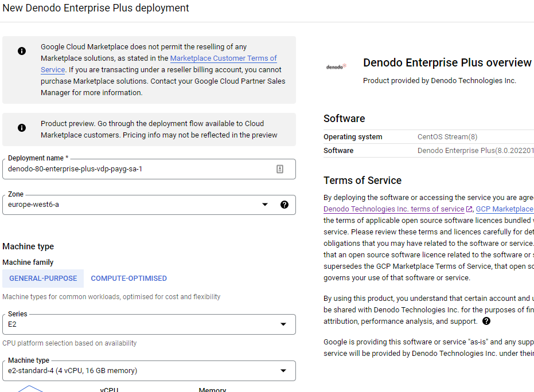Click the 'Machine types for common workloads' description
534x392 pixels.
click(x=111, y=297)
